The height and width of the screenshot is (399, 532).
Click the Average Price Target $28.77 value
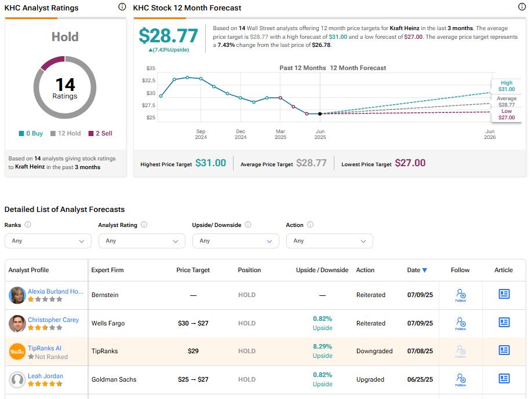(311, 163)
